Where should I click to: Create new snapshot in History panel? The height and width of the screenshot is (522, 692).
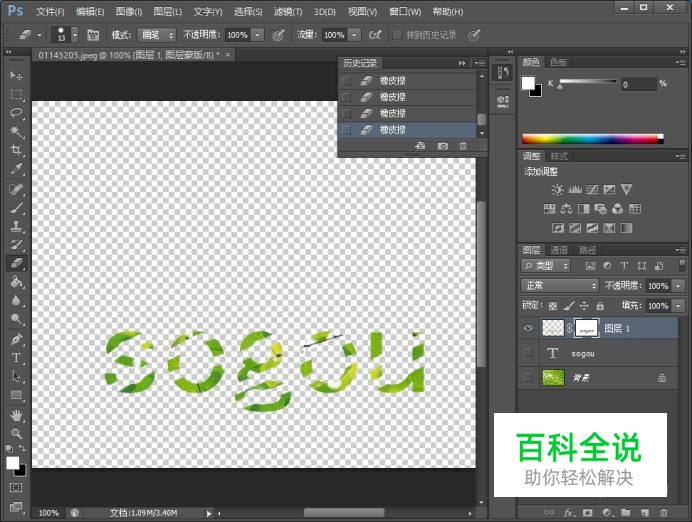tap(442, 146)
